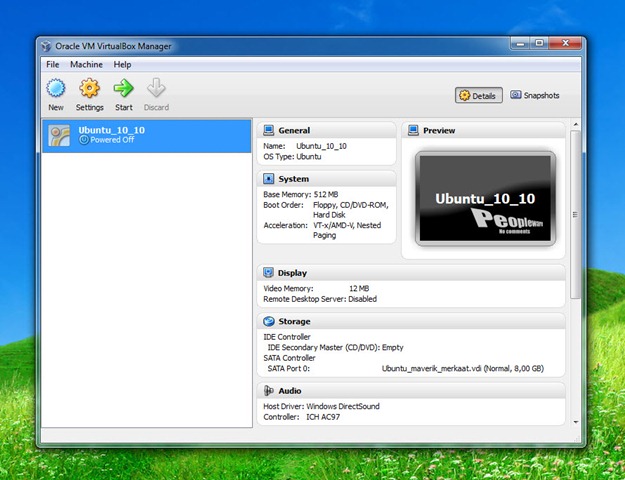Click the grayed Discard arrow icon
625x480 pixels.
click(x=156, y=88)
